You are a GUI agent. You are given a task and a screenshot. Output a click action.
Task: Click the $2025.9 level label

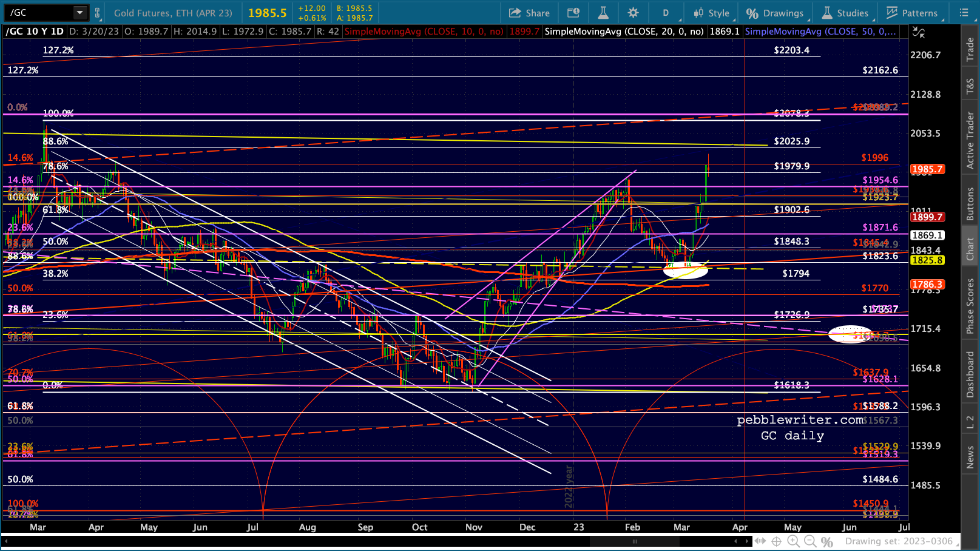pos(791,141)
